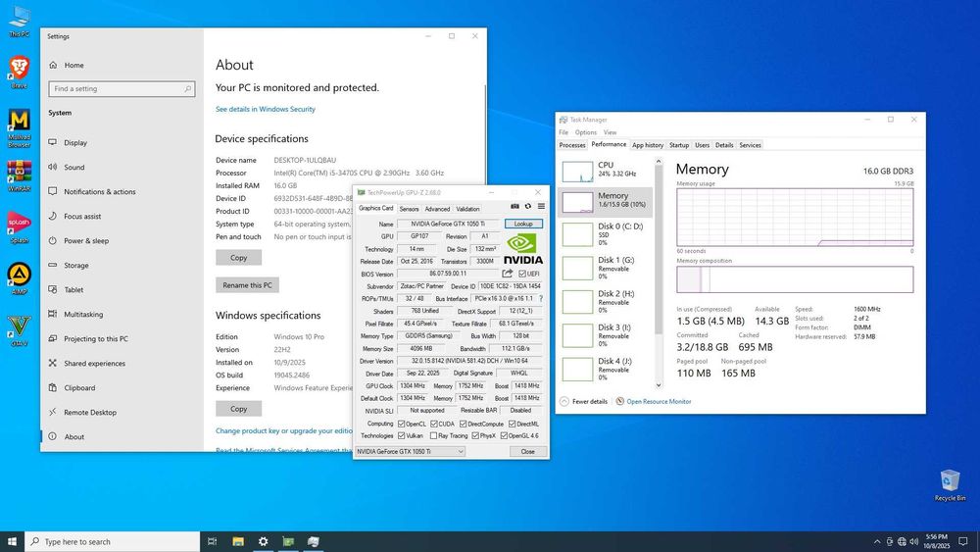Open Tablet settings

coord(73,289)
